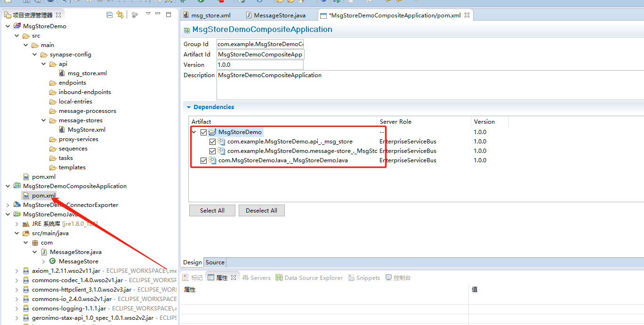644x325 pixels.
Task: Expand the MsgStoreDemoConnectorExporter project
Action: pos(8,205)
